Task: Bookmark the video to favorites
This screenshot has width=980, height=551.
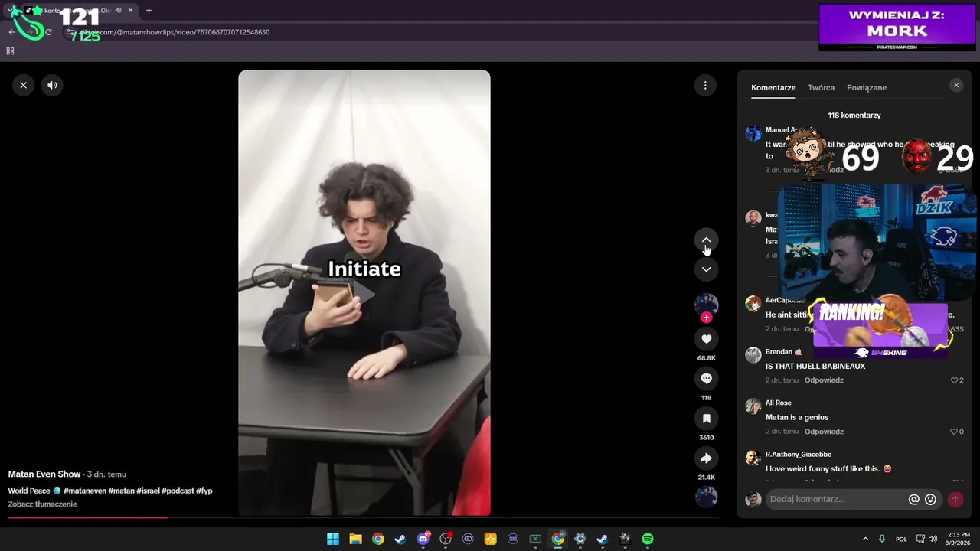Action: 706,419
